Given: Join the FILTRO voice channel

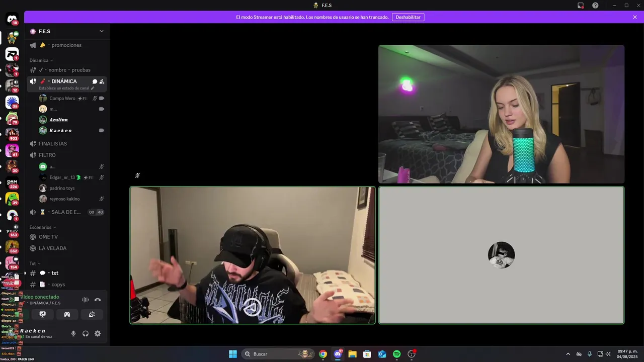Looking at the screenshot, I should point(66,155).
